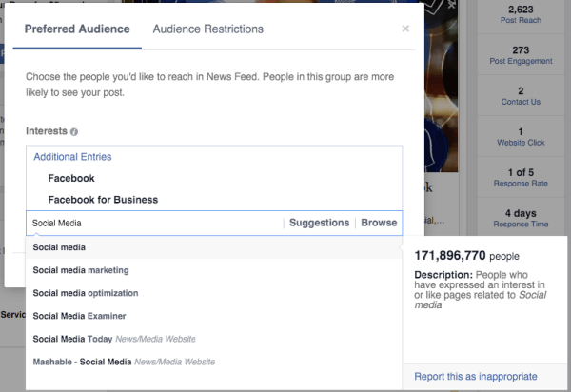Click the Facebook interest entry

click(x=71, y=178)
